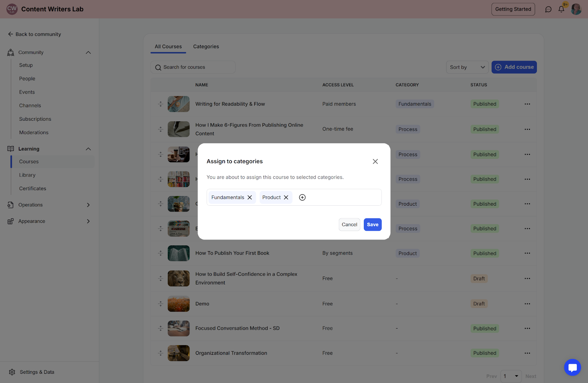Remove the Fundamentals category tag
The width and height of the screenshot is (588, 383).
tap(250, 198)
